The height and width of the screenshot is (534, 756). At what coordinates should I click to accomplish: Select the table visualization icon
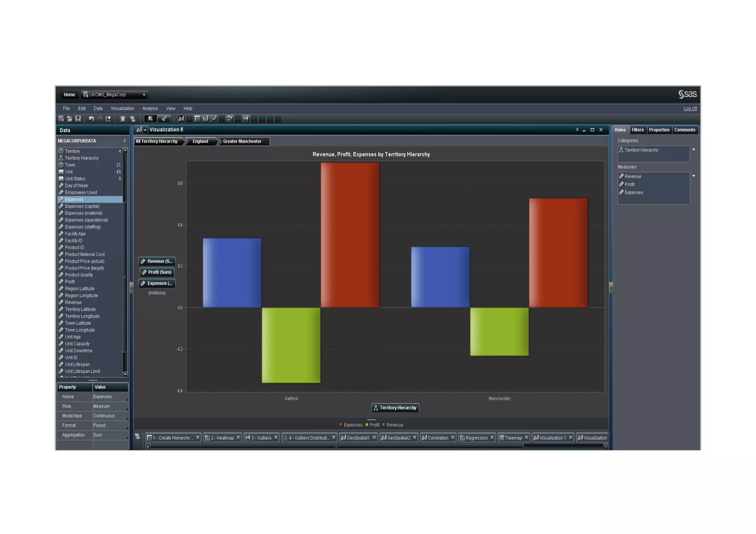[x=197, y=119]
